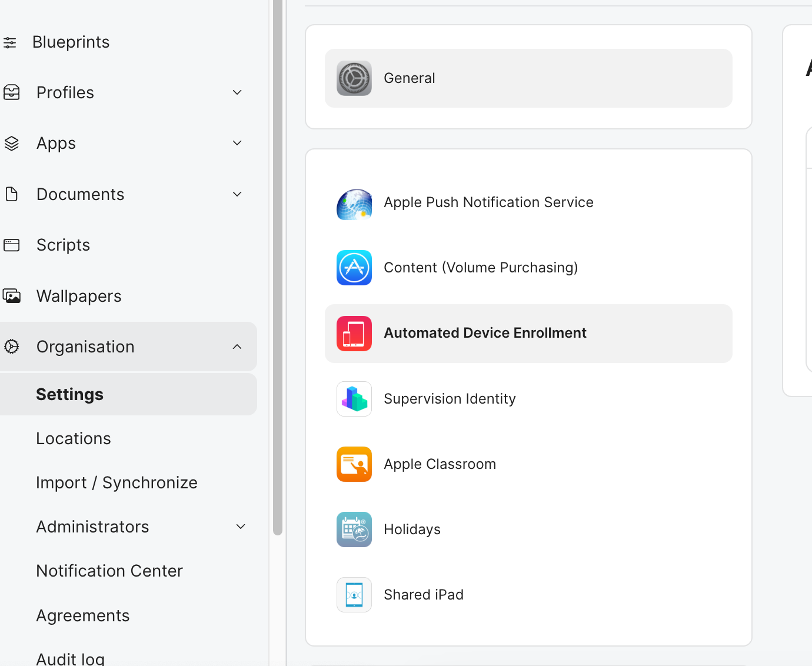Expand the Profiles submenu chevron
812x666 pixels.
237,92
